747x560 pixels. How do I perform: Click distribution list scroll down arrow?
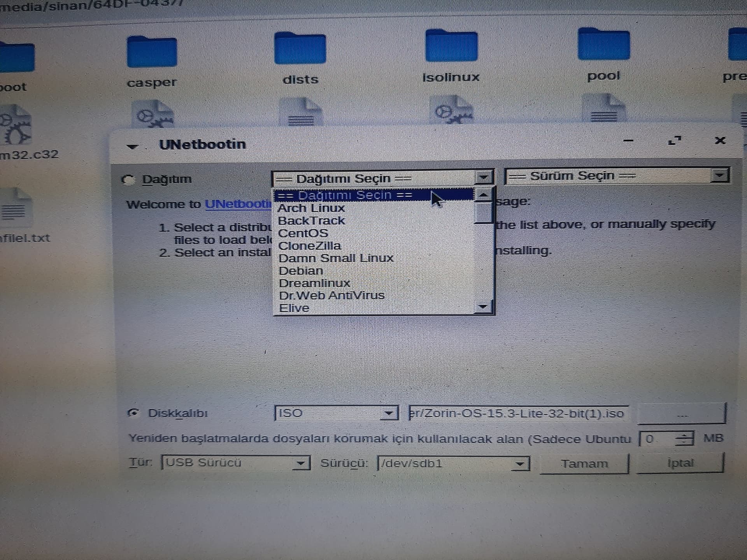[483, 306]
